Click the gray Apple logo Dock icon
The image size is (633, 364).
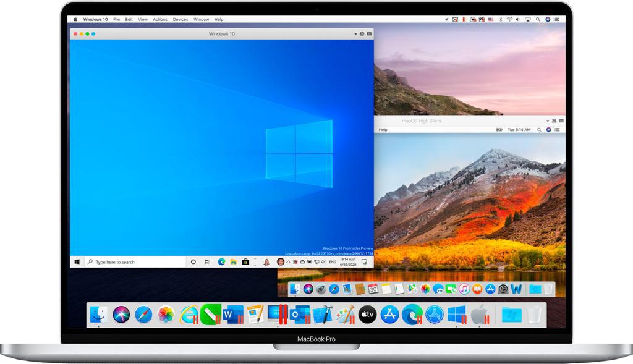pos(480,315)
